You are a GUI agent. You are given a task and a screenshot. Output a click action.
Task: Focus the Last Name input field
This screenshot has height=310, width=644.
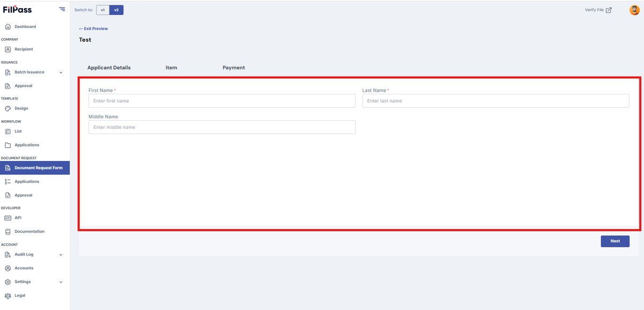[x=495, y=101]
